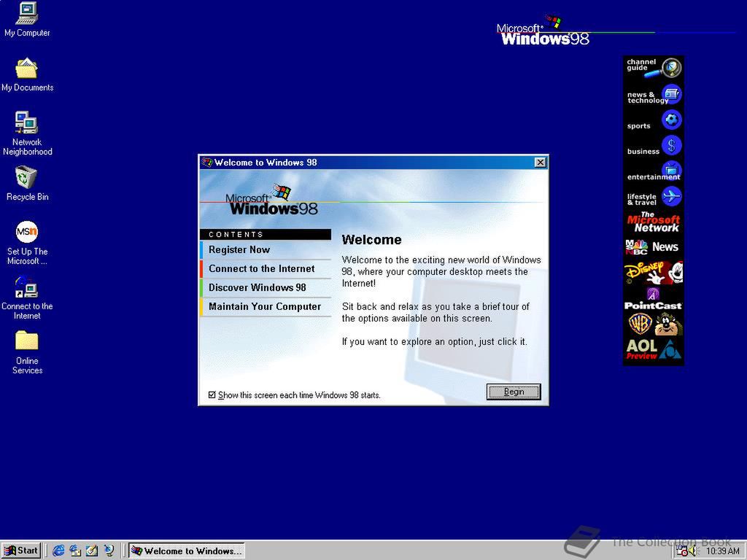Open Outlook Express from the Quick Launch bar

coord(75,551)
